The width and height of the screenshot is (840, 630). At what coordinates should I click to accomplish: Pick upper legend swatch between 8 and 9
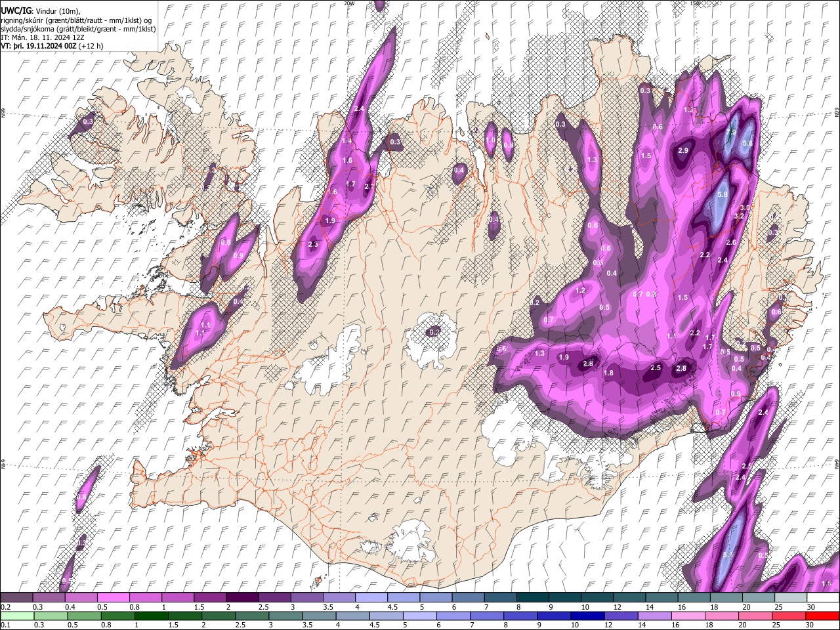click(532, 598)
